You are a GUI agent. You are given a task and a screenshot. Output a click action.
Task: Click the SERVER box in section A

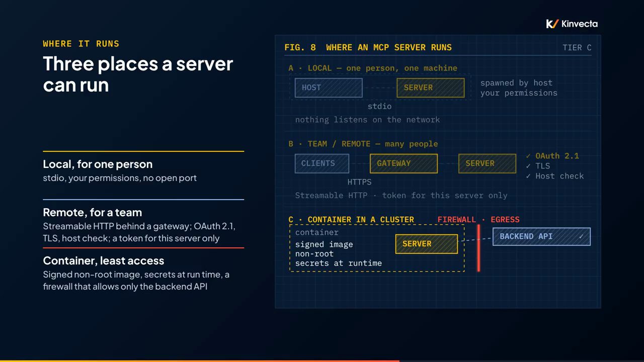point(431,87)
